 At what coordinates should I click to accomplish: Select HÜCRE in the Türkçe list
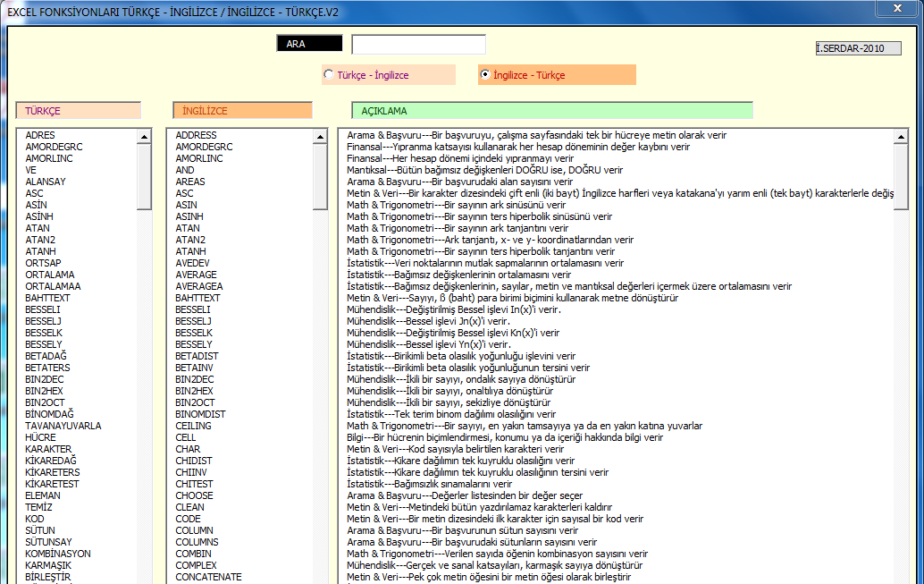pyautogui.click(x=41, y=437)
